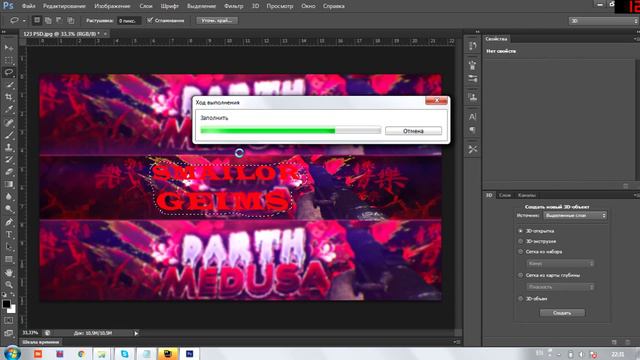640x360 pixels.
Task: Open the Tool Presets crossed-tools panel icon
Action: (473, 149)
